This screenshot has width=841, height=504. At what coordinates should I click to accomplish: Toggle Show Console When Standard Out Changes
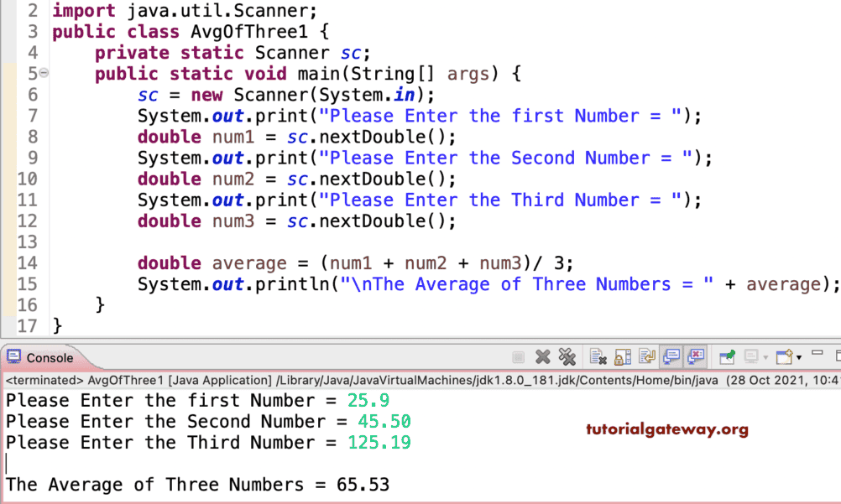pyautogui.click(x=670, y=356)
